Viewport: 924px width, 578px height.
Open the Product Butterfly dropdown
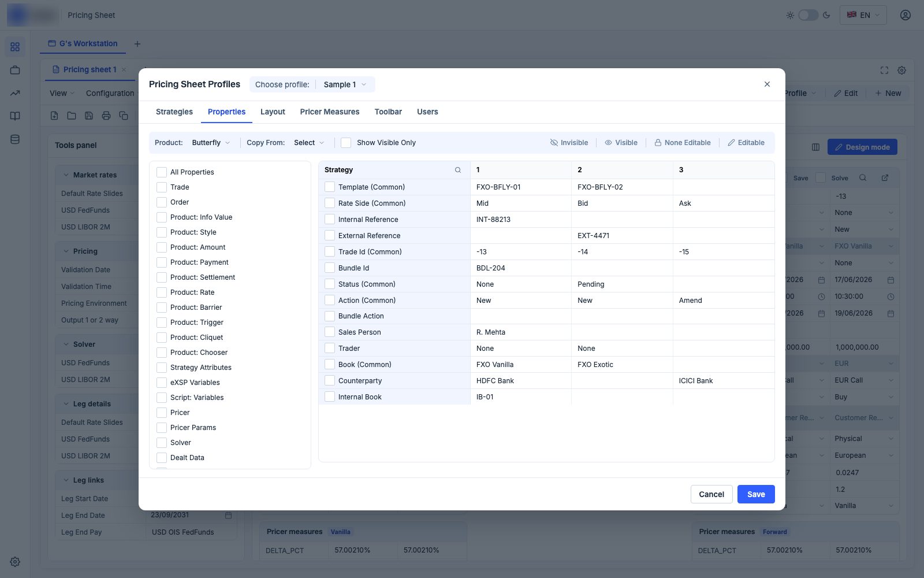click(211, 143)
